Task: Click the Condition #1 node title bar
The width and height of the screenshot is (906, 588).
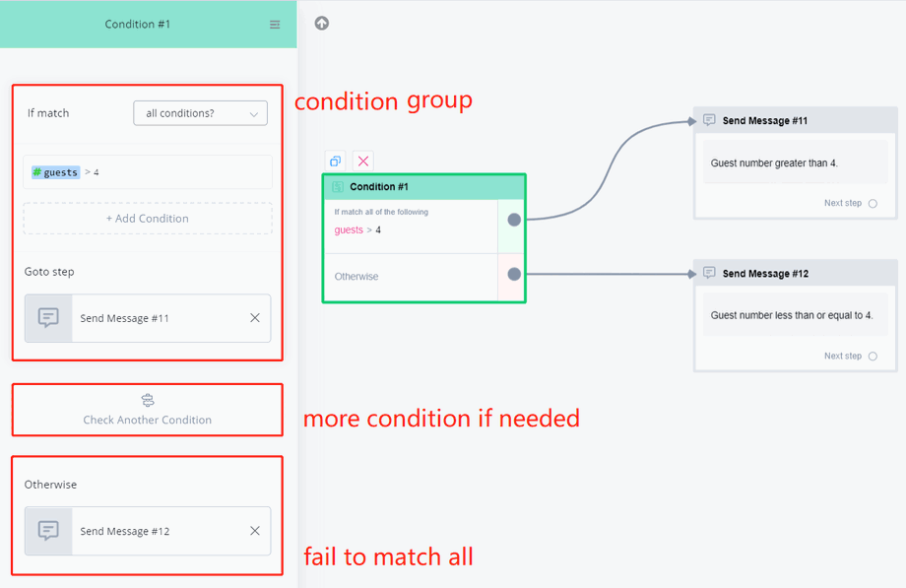Action: coord(423,186)
